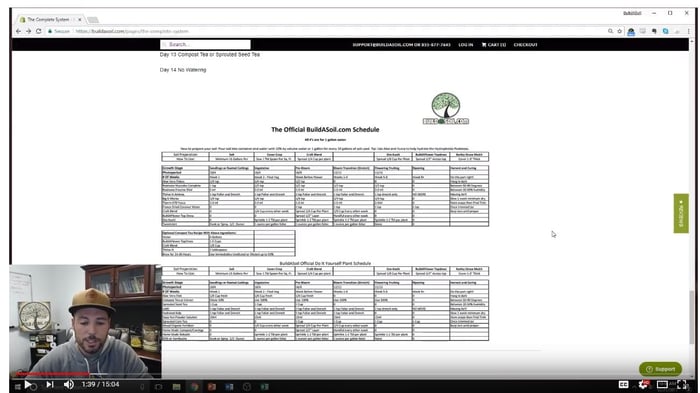Screen dimensions: 700x393
Task: Click the site Search field
Action: point(205,44)
